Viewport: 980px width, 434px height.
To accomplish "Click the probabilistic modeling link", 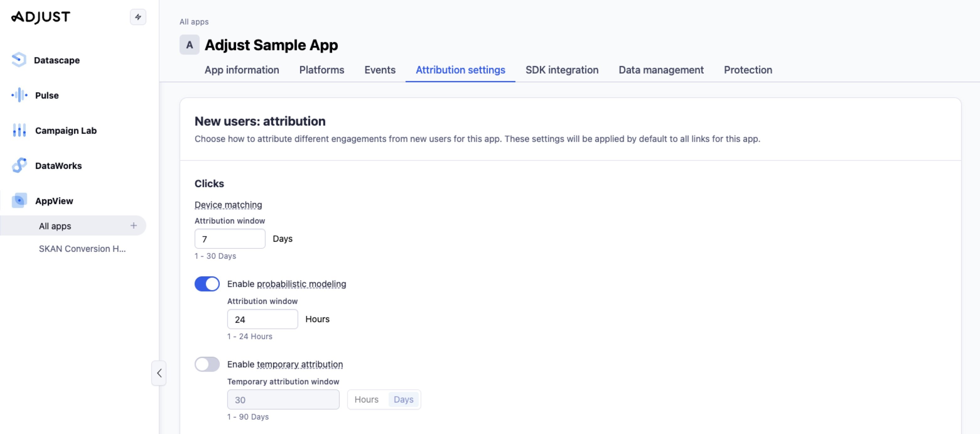I will [x=301, y=284].
